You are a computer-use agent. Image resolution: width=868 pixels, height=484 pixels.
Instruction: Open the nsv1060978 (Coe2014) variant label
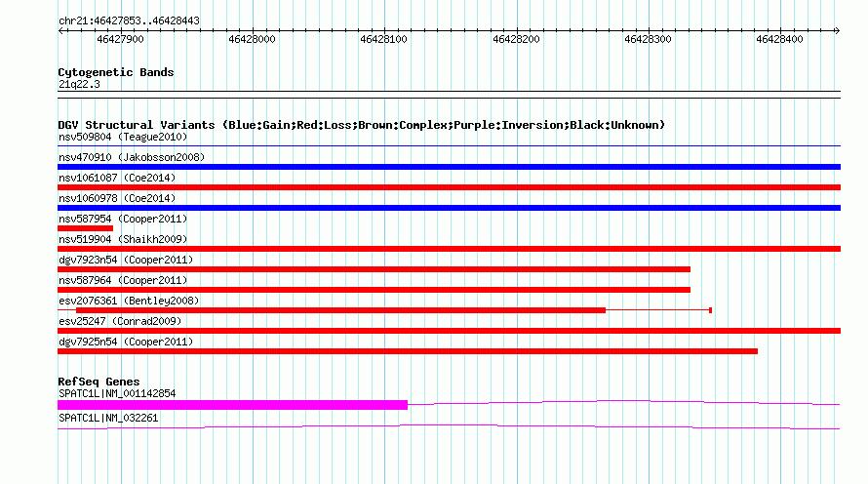[117, 198]
